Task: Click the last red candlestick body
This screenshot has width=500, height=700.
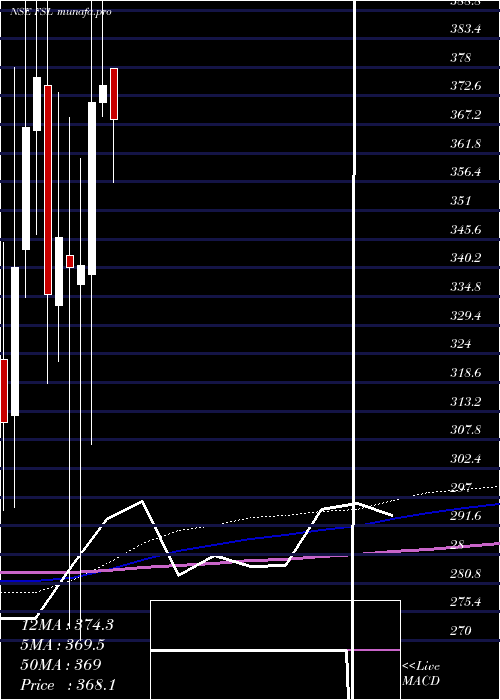Action: point(114,94)
